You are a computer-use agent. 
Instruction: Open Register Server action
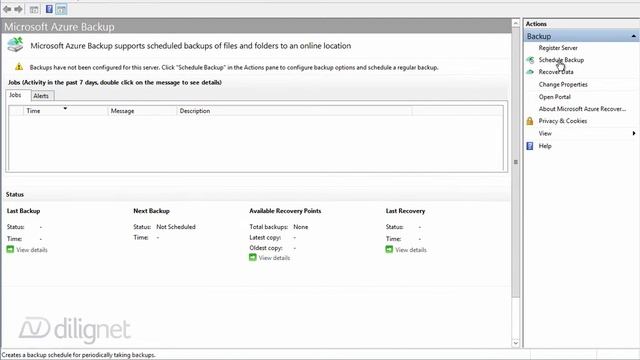(x=558, y=48)
